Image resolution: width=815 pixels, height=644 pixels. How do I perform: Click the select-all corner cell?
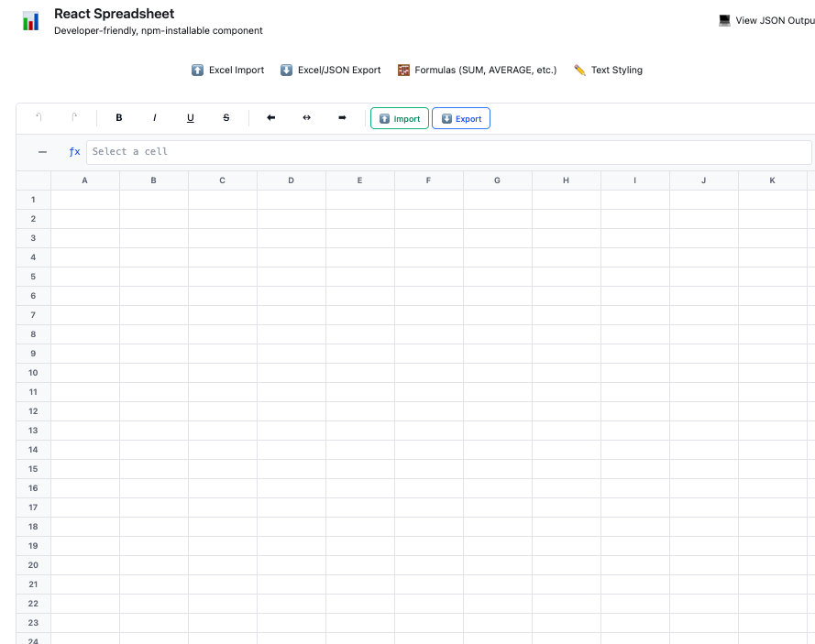33,180
